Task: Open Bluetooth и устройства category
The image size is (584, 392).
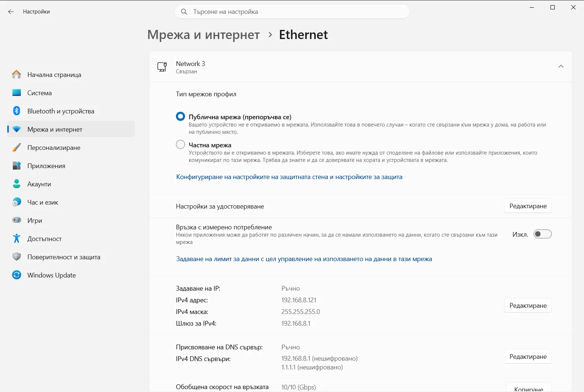Action: point(71,111)
